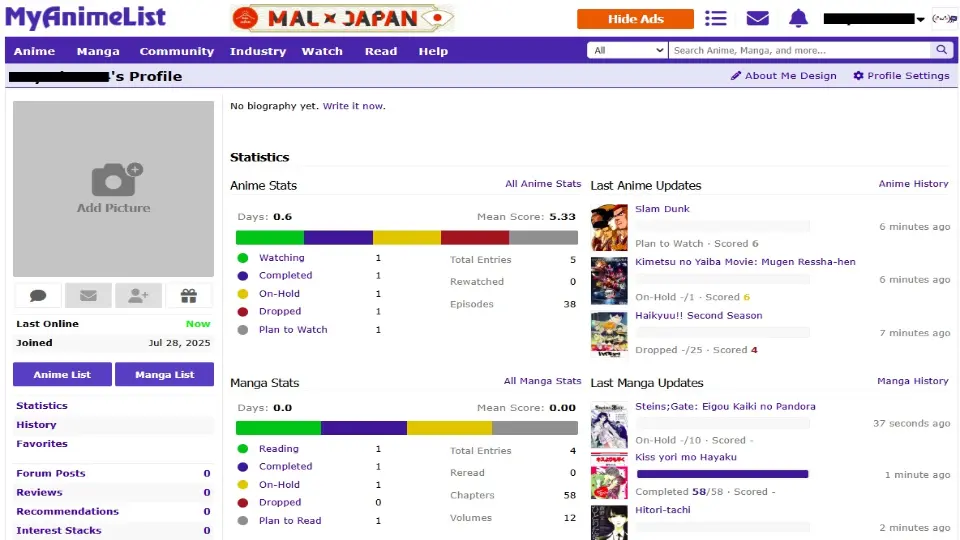Click the anime On-Hold status link
This screenshot has width=960, height=540.
coord(279,294)
